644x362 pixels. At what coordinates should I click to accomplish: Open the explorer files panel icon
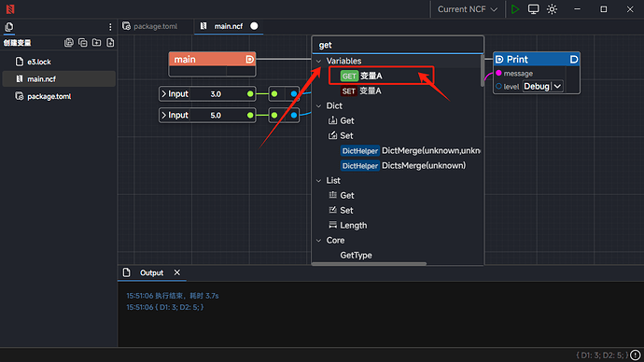[x=9, y=27]
